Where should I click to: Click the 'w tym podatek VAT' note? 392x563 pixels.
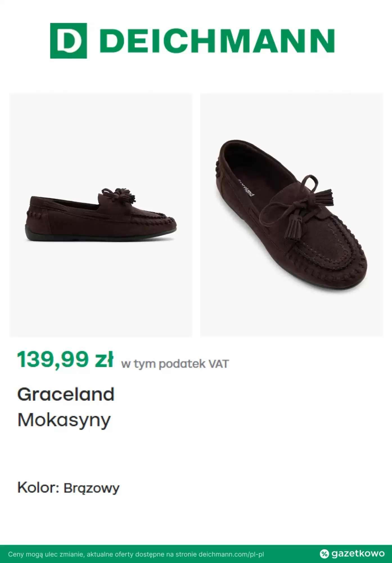[x=175, y=364]
